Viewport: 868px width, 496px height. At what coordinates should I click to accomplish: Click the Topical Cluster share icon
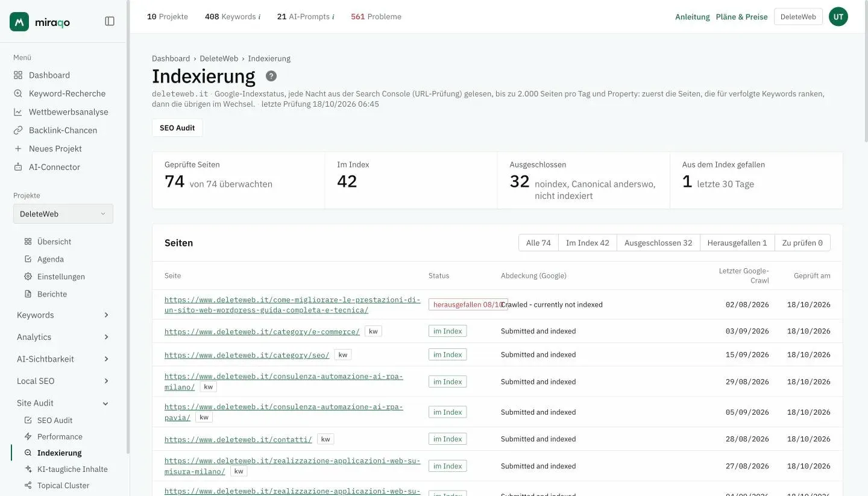tap(28, 485)
